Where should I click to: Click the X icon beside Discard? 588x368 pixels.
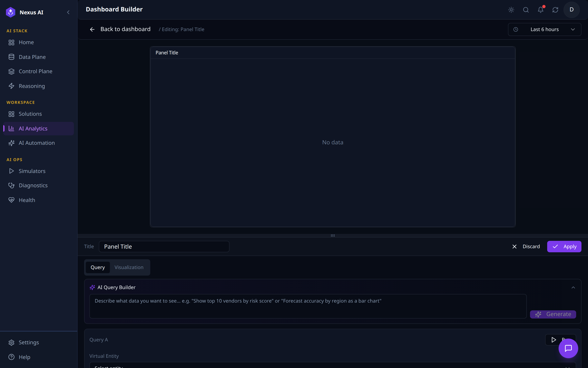[x=514, y=247]
